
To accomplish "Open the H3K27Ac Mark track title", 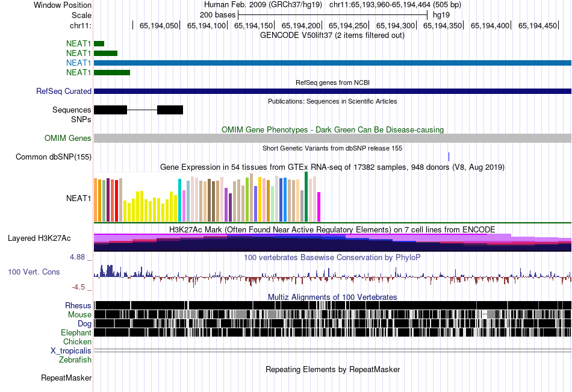I will pyautogui.click(x=332, y=229).
